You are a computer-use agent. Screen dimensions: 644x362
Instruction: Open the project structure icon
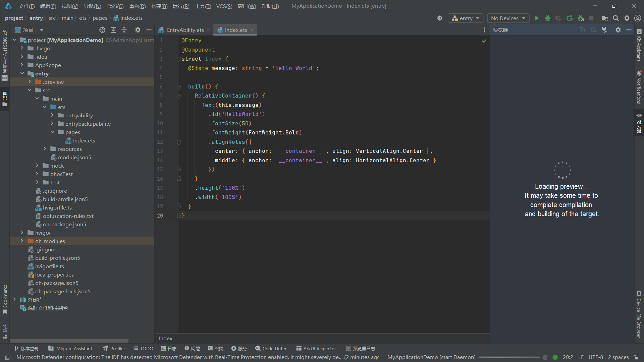tap(605, 18)
